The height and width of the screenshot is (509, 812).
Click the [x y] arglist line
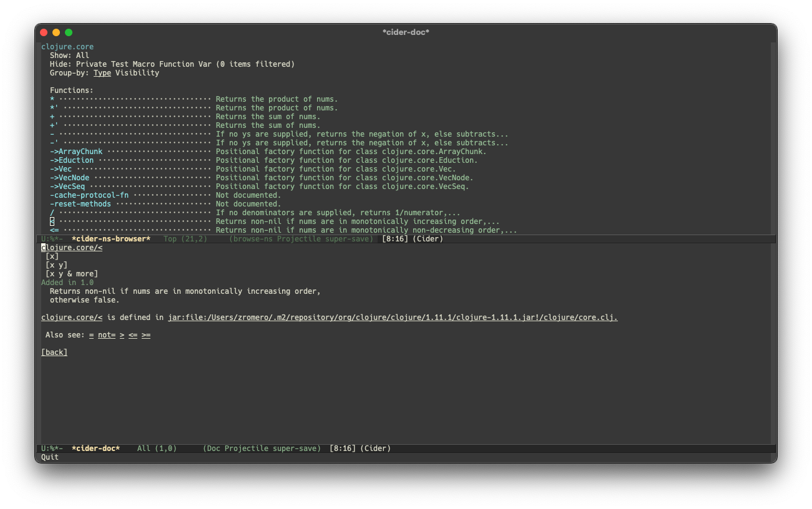[57, 265]
